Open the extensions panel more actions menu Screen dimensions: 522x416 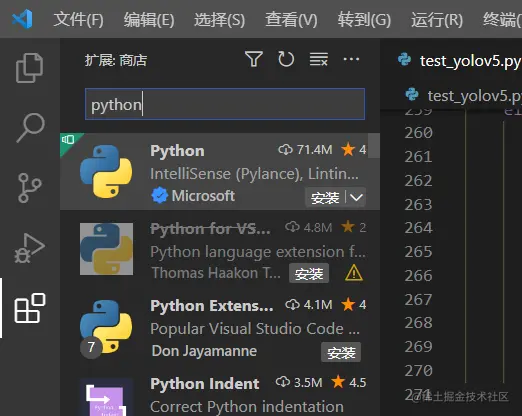(351, 59)
